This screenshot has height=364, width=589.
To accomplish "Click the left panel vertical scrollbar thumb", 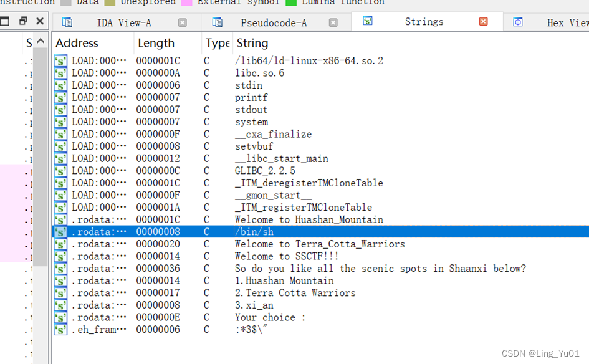I will click(x=41, y=156).
